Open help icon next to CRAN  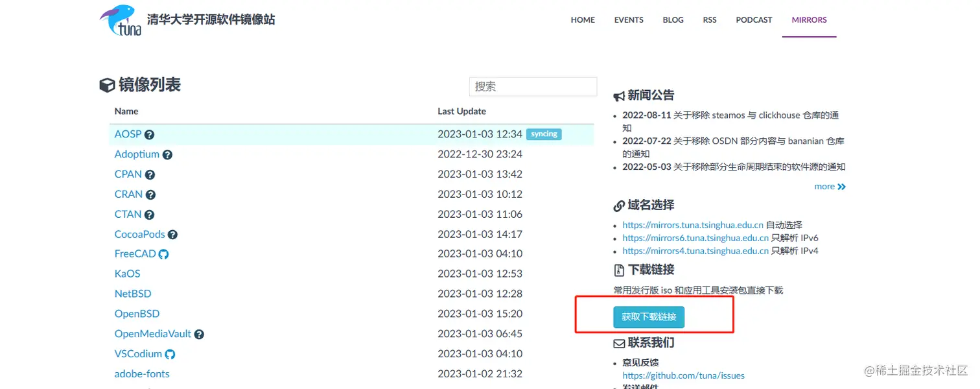[x=150, y=194]
